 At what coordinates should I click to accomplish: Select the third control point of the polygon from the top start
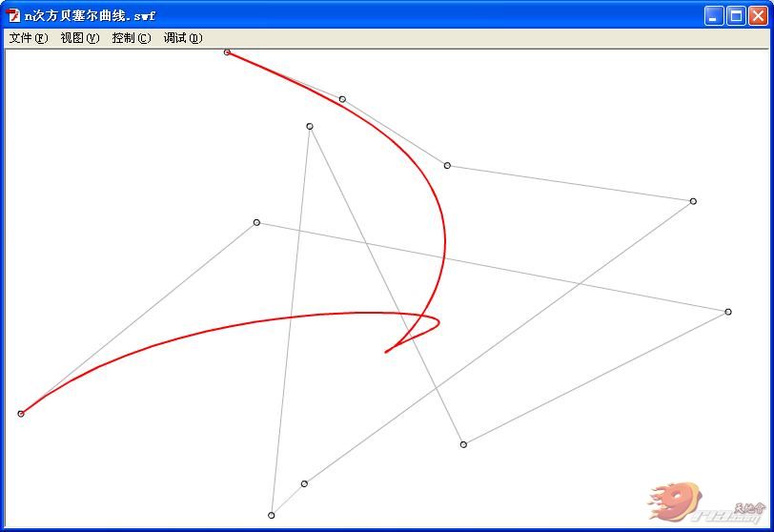(x=447, y=165)
